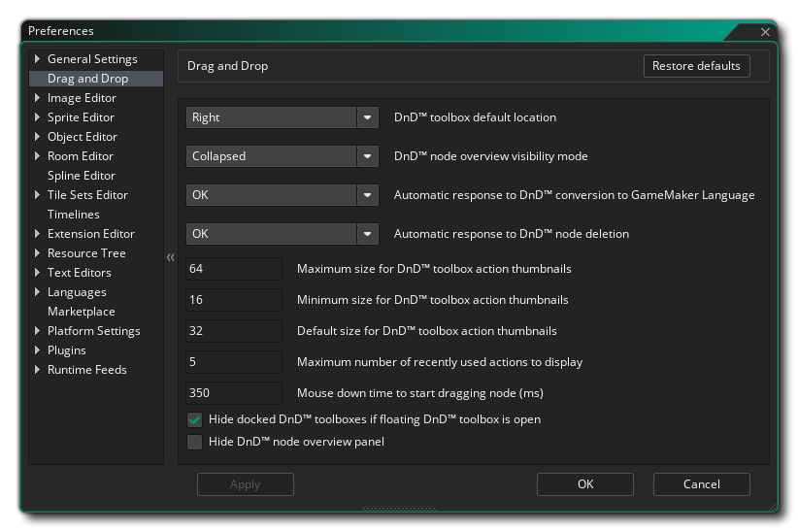Expand the General Settings tree arrow
798x532 pixels.
click(38, 59)
